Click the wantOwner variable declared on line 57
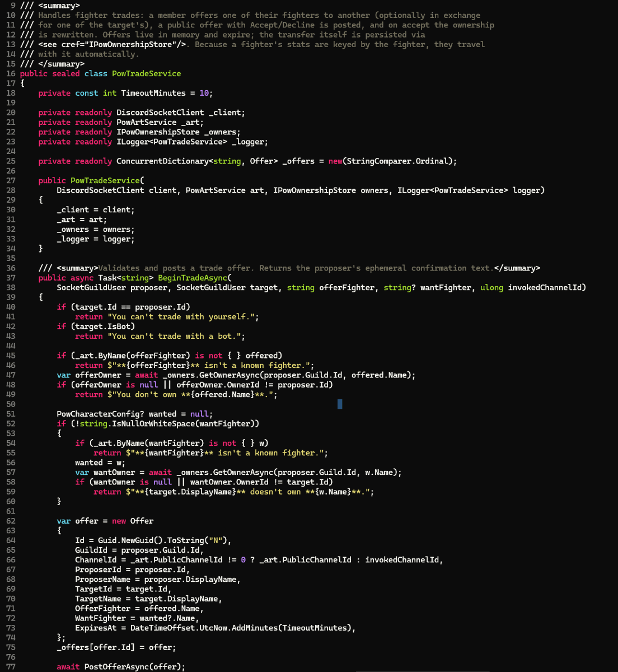The width and height of the screenshot is (618, 672). [x=114, y=473]
